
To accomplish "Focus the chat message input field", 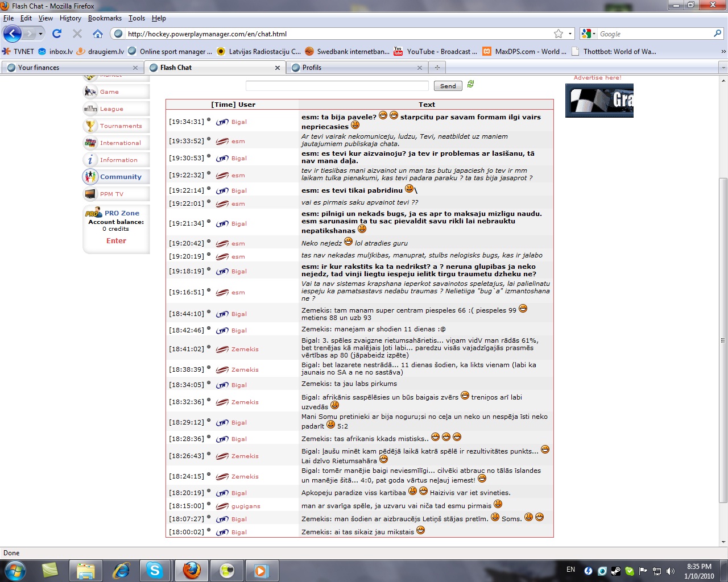I will pyautogui.click(x=337, y=86).
